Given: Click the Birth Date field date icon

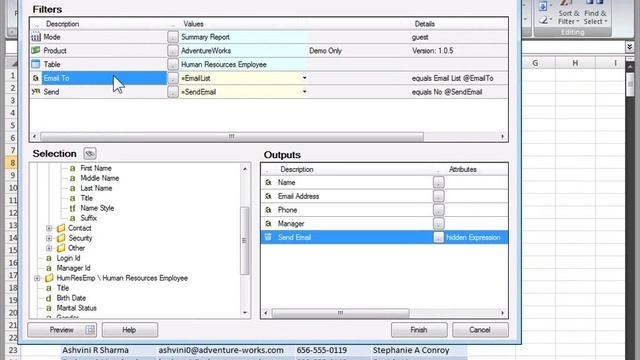Looking at the screenshot, I should point(49,298).
